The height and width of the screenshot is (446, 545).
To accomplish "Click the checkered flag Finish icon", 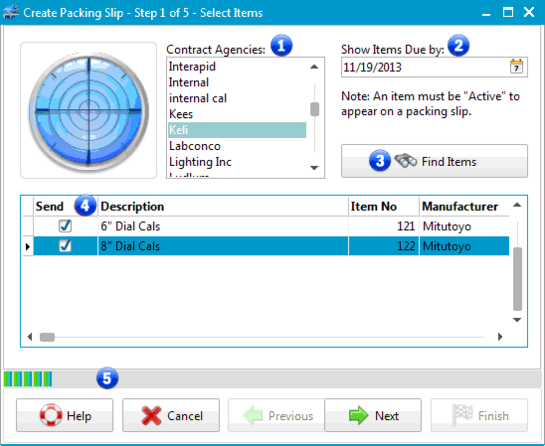I will tap(462, 415).
